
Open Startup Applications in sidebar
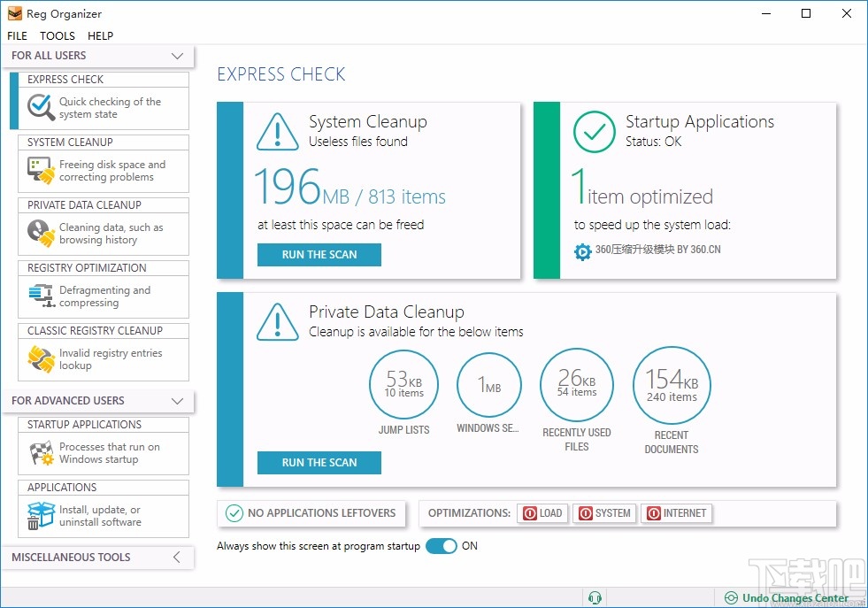[x=104, y=446]
